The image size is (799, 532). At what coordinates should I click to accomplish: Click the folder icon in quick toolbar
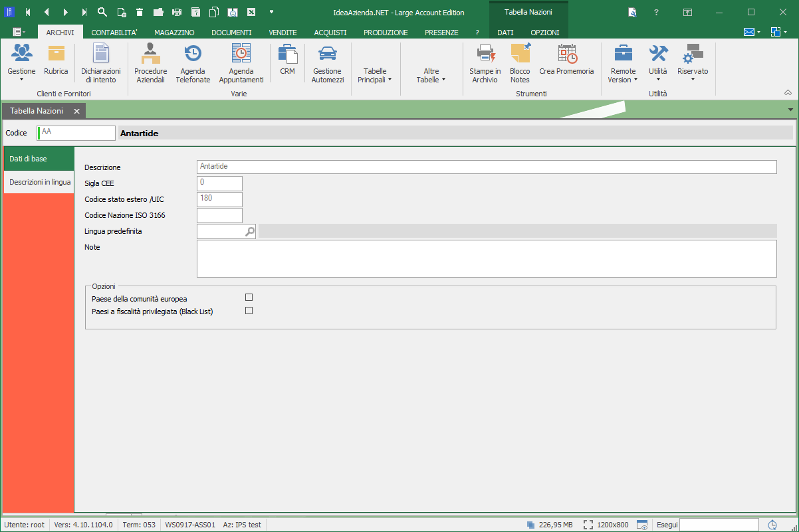tap(158, 12)
